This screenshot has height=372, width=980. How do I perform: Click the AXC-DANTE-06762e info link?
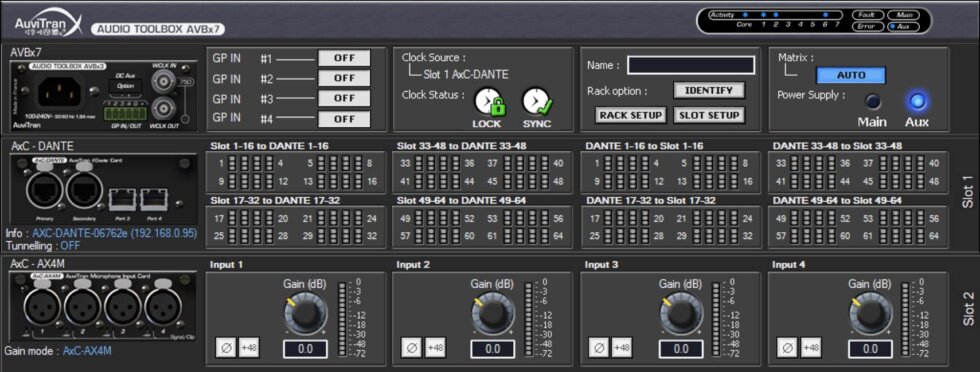click(114, 233)
